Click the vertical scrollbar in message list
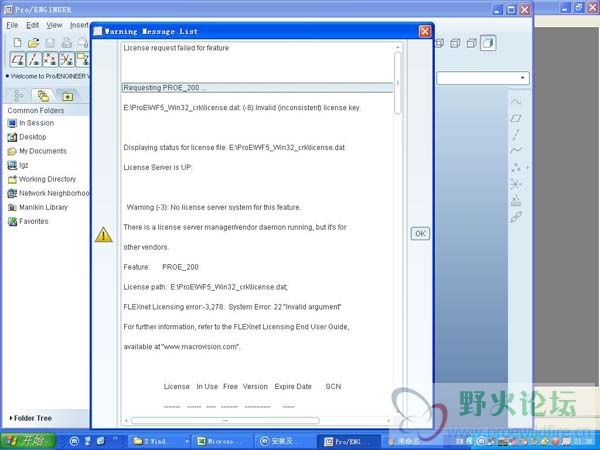 pyautogui.click(x=398, y=83)
